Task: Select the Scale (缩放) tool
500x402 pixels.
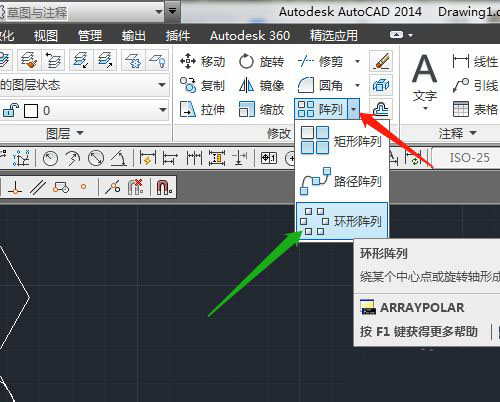Action: 261,109
